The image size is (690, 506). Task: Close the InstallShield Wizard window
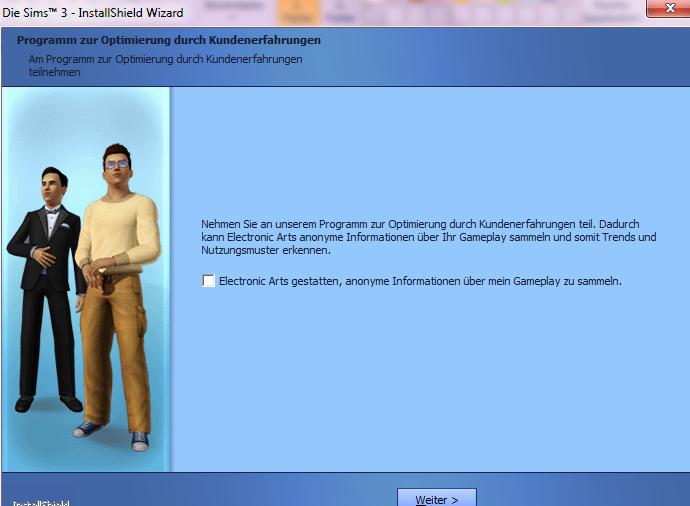[x=668, y=8]
